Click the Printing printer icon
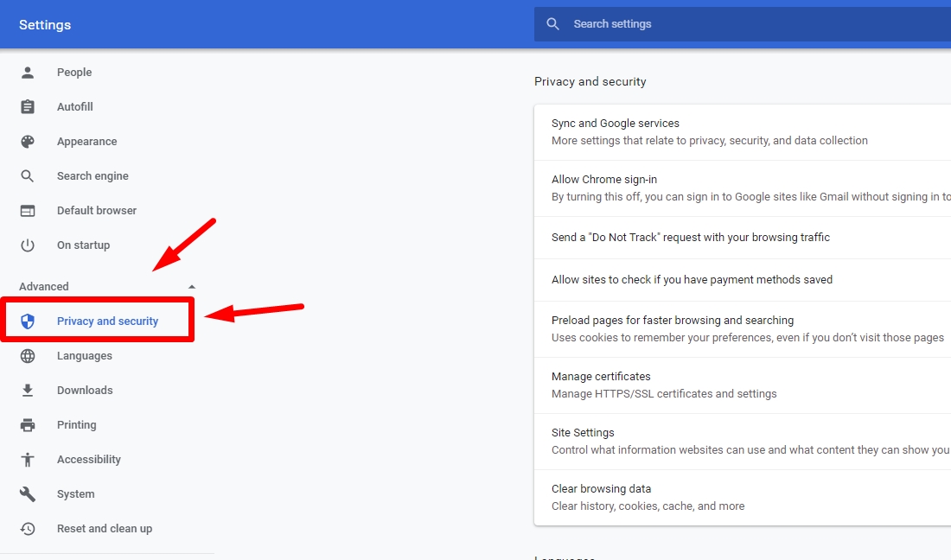Viewport: 951px width, 560px height. click(28, 425)
